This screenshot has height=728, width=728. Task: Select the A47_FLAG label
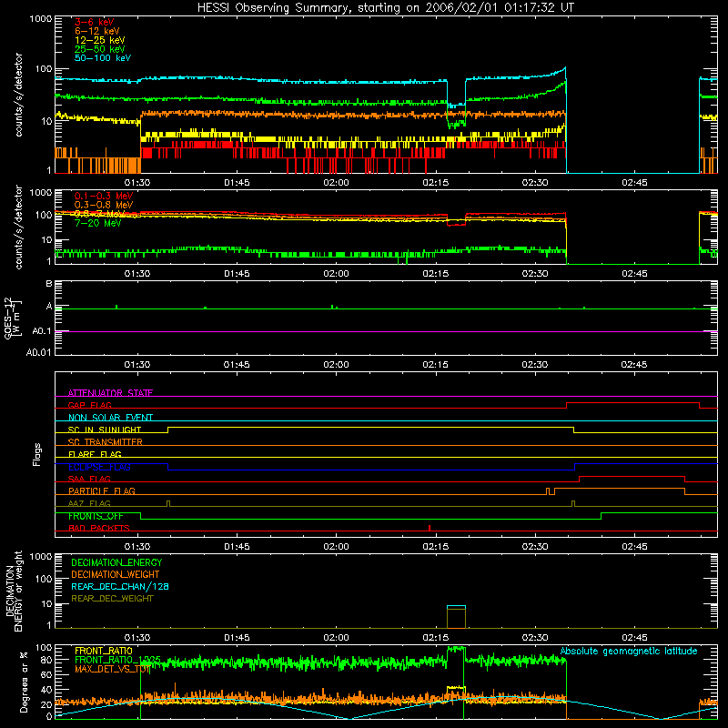pos(89,503)
